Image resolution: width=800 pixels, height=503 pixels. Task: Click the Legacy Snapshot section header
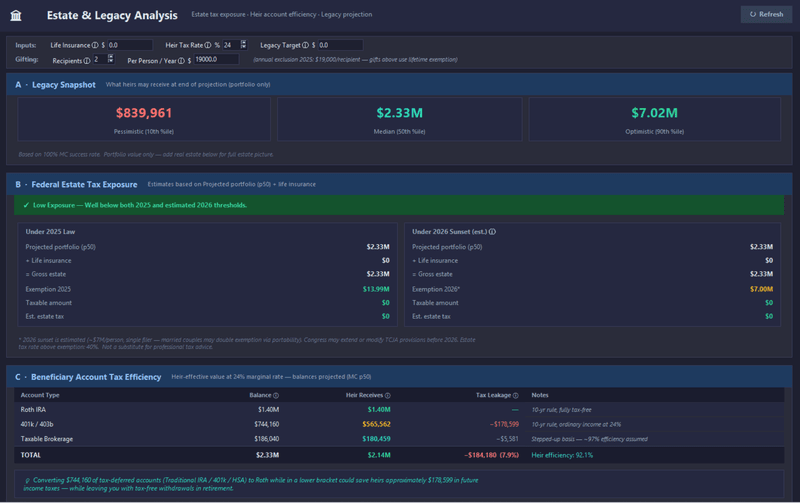(x=399, y=85)
